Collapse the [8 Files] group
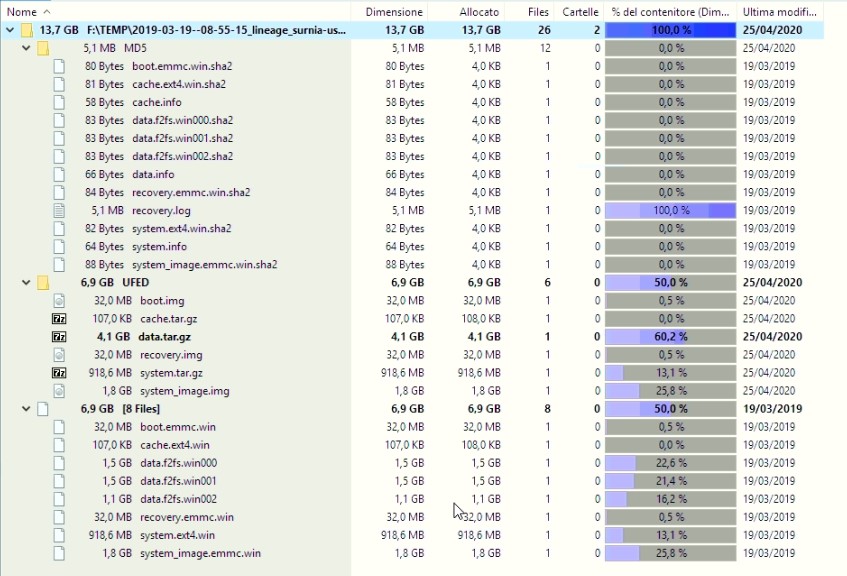The height and width of the screenshot is (576, 847). click(x=27, y=409)
